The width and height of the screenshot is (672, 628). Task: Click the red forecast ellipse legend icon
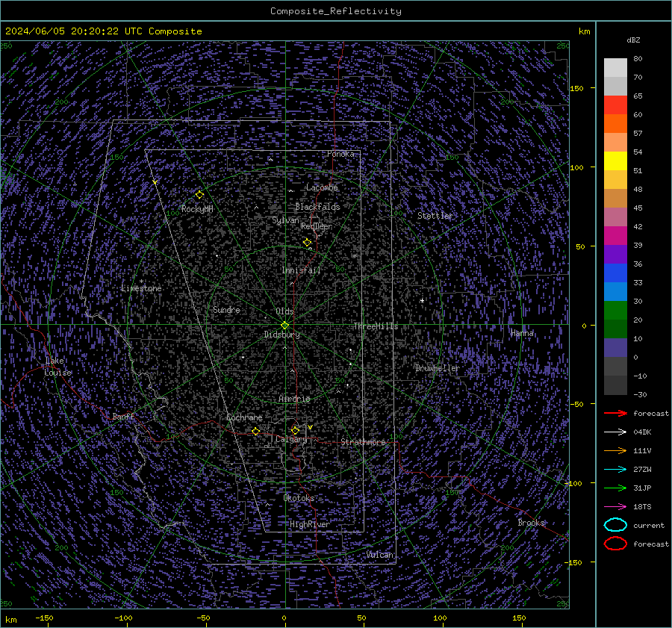[x=615, y=544]
